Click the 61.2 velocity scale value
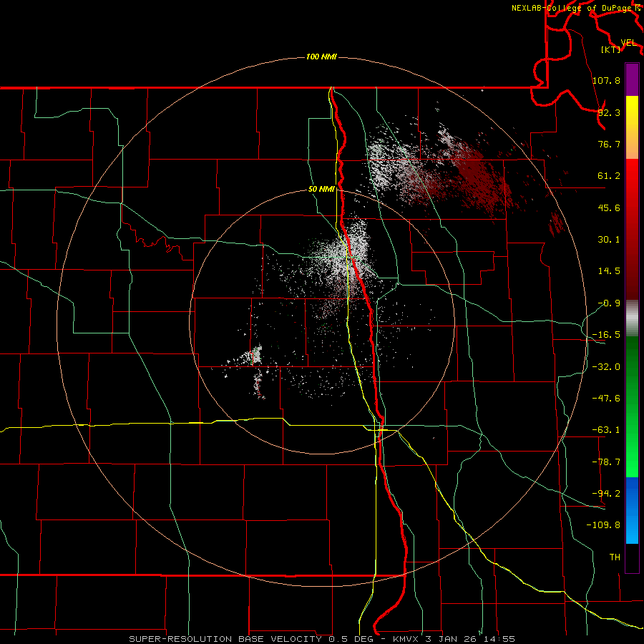 609,176
